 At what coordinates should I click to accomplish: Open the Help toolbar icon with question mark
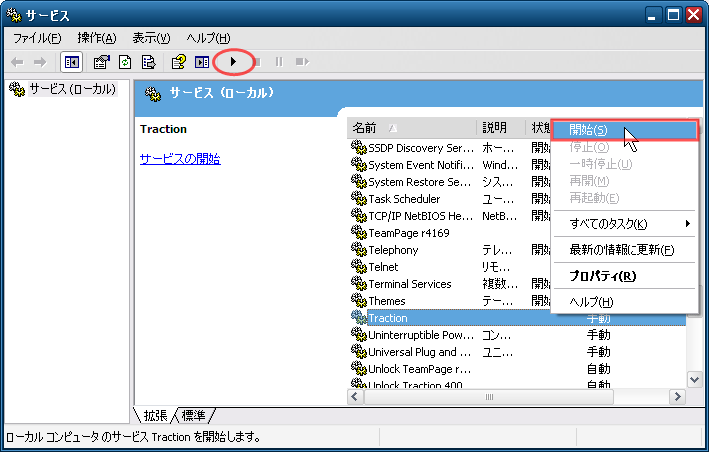point(179,62)
